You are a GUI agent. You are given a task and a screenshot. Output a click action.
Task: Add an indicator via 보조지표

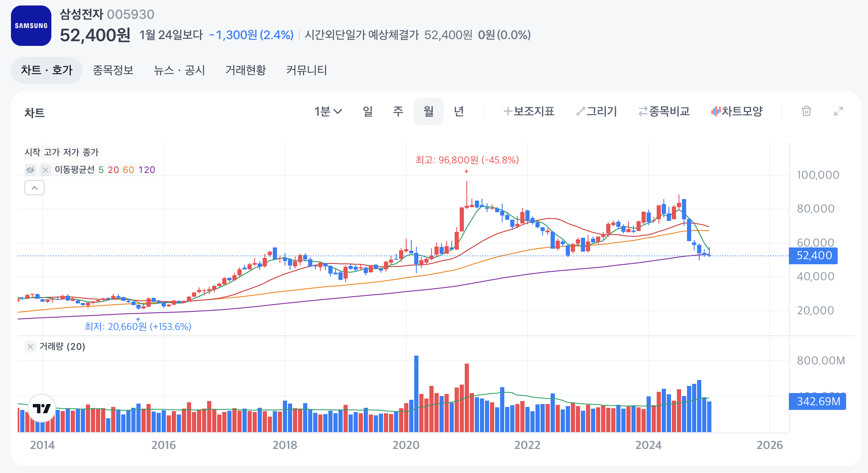(x=529, y=112)
